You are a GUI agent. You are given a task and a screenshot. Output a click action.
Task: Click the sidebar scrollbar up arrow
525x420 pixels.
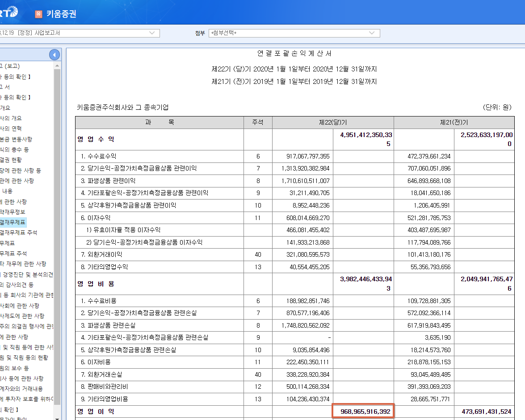pos(57,66)
